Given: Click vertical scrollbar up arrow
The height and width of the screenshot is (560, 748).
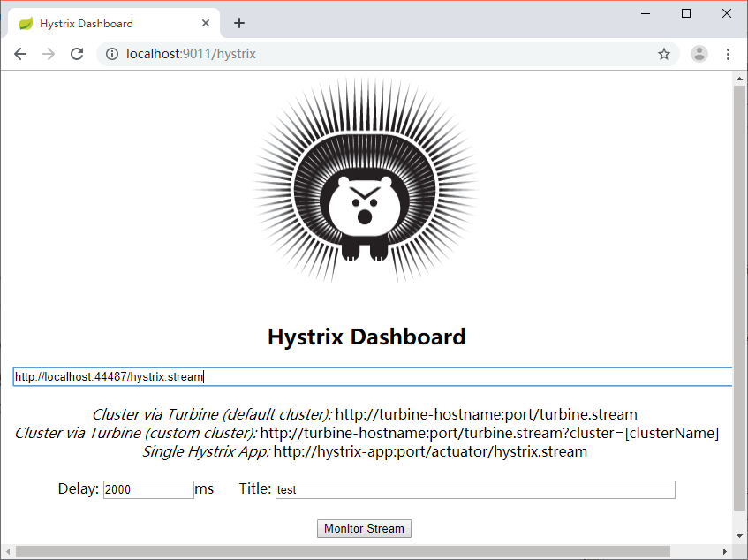Looking at the screenshot, I should click(x=739, y=79).
